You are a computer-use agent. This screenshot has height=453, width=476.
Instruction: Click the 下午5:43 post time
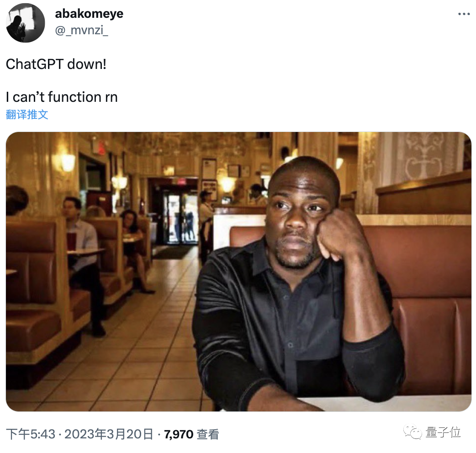[31, 434]
